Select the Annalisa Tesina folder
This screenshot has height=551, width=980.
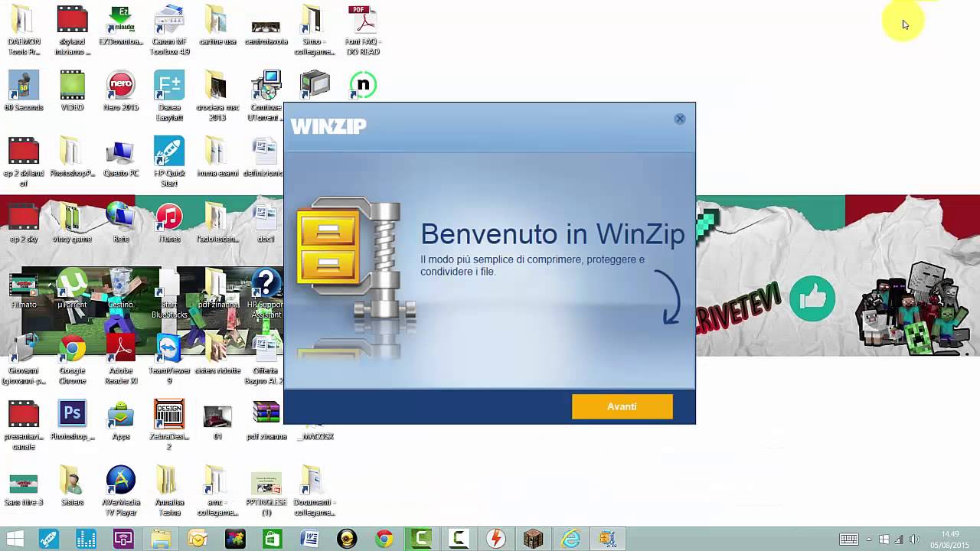point(169,491)
